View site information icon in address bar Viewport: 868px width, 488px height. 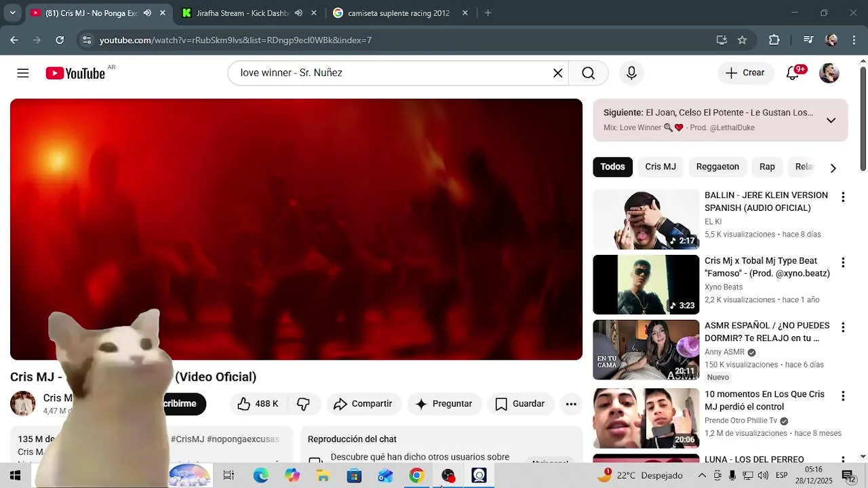pyautogui.click(x=86, y=40)
